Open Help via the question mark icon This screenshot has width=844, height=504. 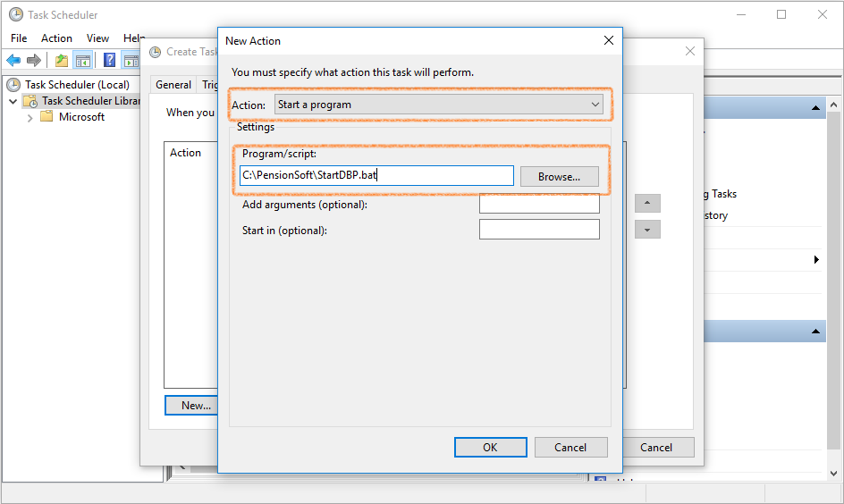(x=109, y=60)
